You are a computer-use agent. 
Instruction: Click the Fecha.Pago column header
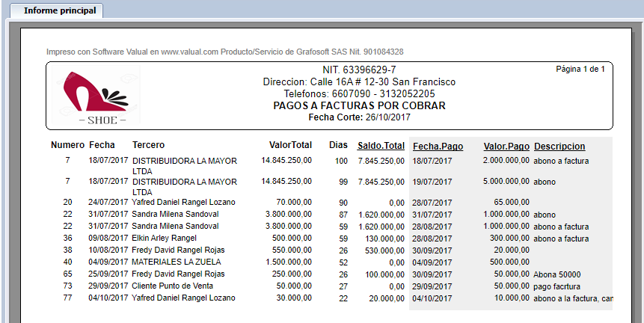pyautogui.click(x=438, y=147)
